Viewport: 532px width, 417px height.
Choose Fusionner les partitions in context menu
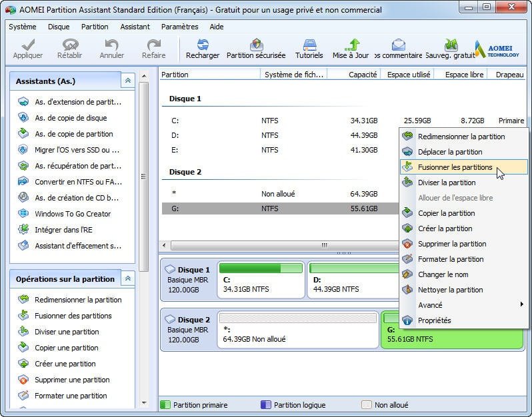(464, 167)
